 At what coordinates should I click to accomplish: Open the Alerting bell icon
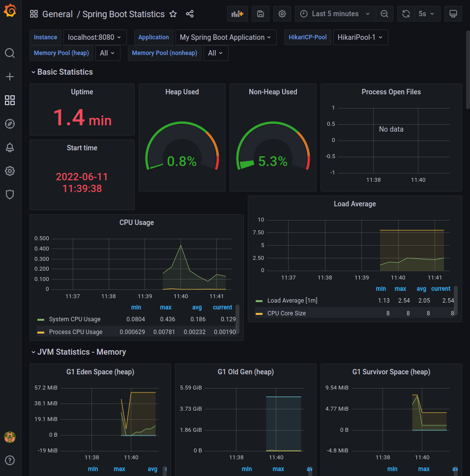click(x=9, y=147)
